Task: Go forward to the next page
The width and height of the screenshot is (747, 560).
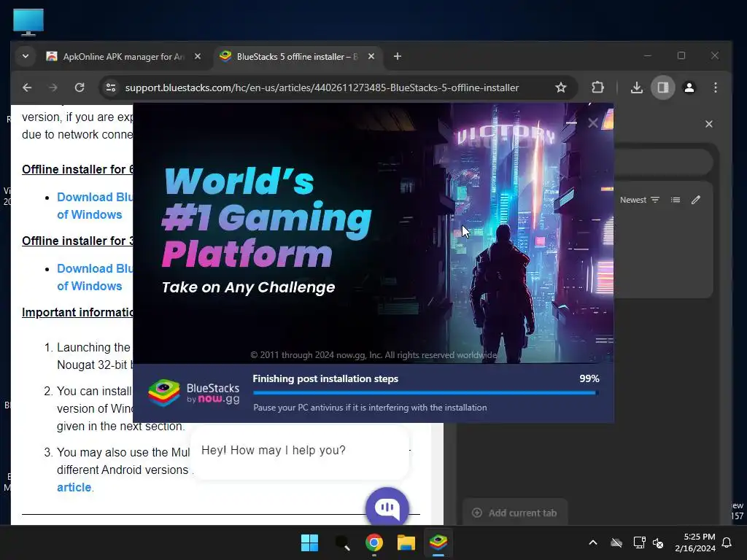Action: pos(53,87)
